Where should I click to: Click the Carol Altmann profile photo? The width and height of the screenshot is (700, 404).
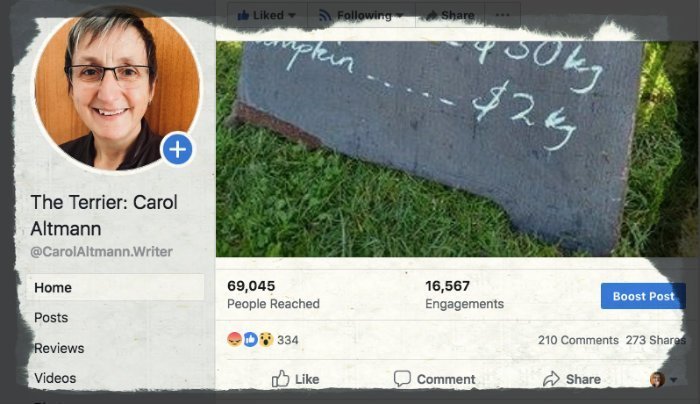[116, 87]
